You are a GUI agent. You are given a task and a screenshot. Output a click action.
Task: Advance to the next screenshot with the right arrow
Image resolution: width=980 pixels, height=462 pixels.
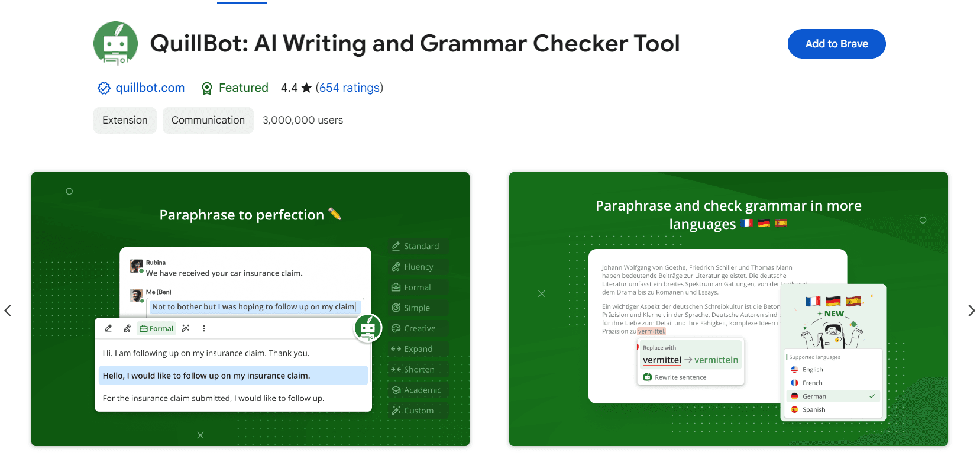tap(972, 311)
